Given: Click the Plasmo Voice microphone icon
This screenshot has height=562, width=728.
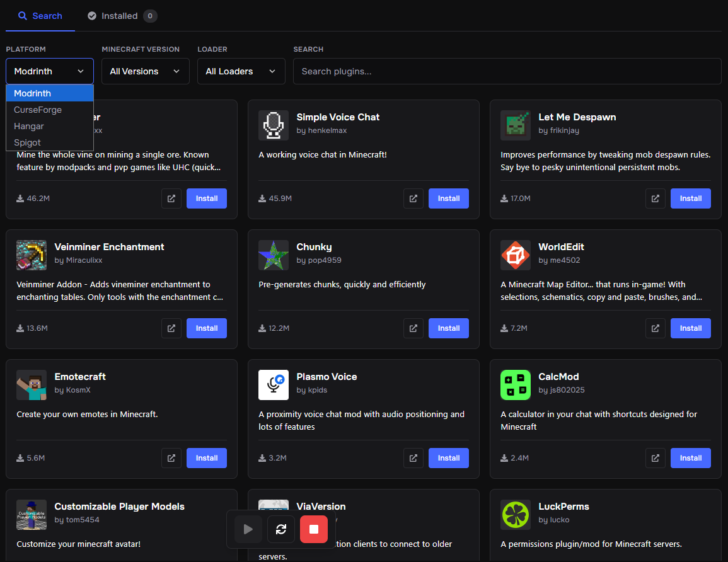Looking at the screenshot, I should [274, 385].
